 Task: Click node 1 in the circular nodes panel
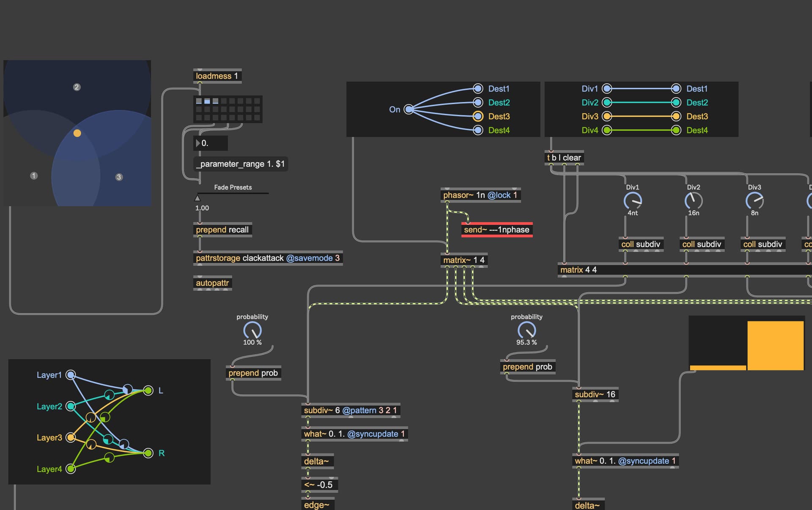tap(34, 175)
